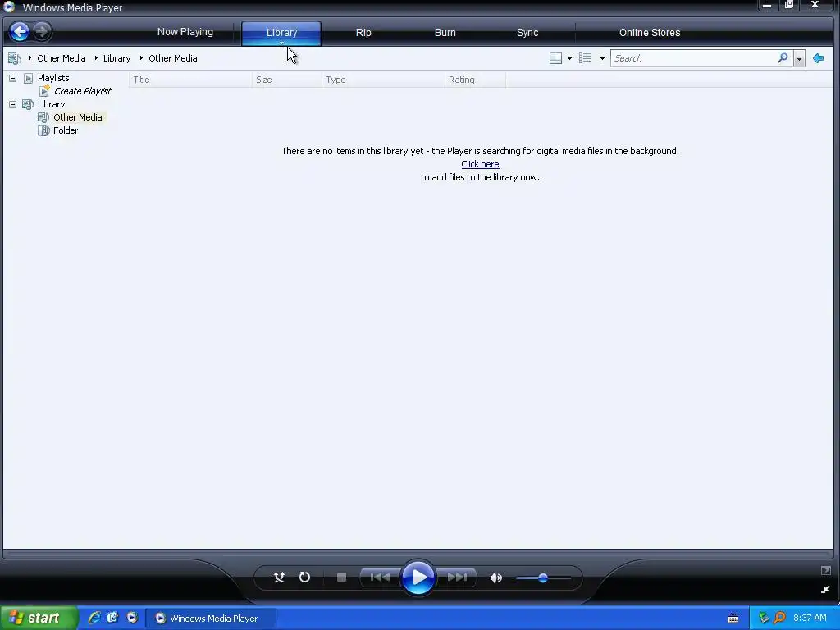
Task: Open the Online Stores tab
Action: click(x=650, y=33)
